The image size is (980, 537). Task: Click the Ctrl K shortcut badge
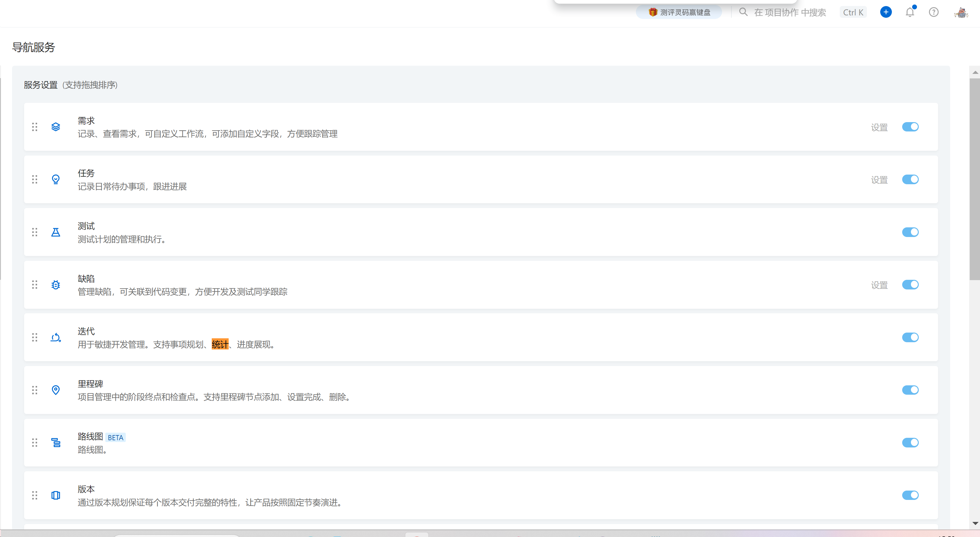click(x=853, y=12)
